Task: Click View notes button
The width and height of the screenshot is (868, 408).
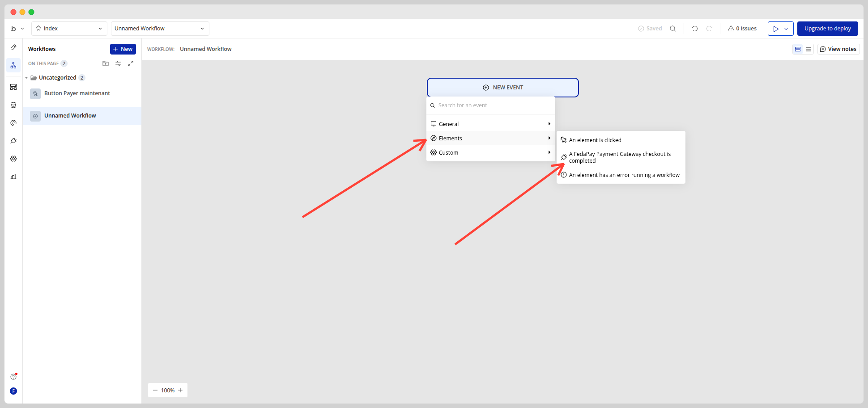Action: click(838, 49)
